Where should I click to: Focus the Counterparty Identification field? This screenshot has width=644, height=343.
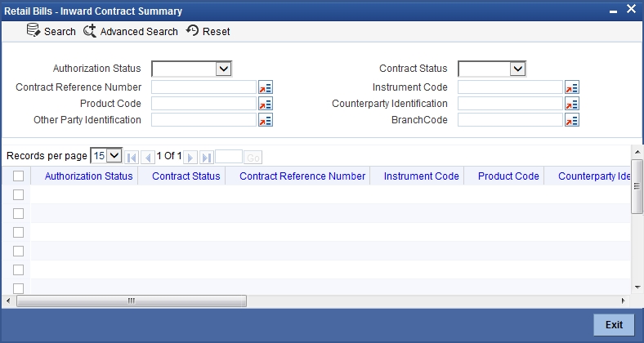click(510, 104)
